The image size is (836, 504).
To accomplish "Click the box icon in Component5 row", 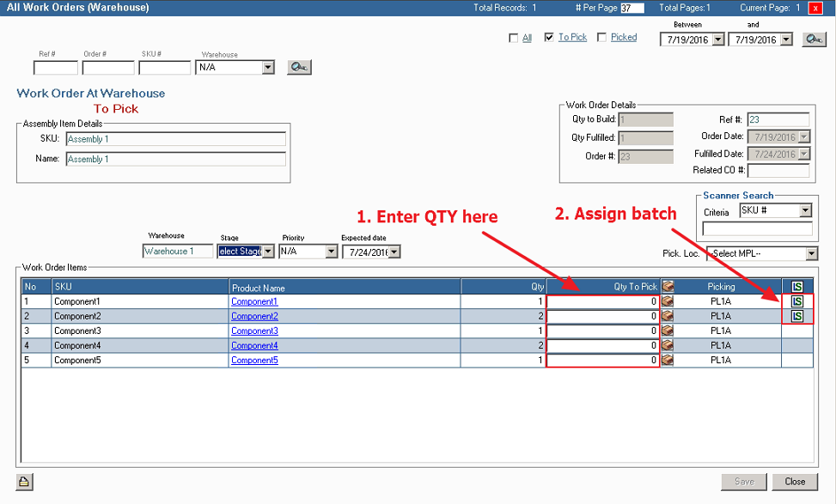I will [668, 361].
